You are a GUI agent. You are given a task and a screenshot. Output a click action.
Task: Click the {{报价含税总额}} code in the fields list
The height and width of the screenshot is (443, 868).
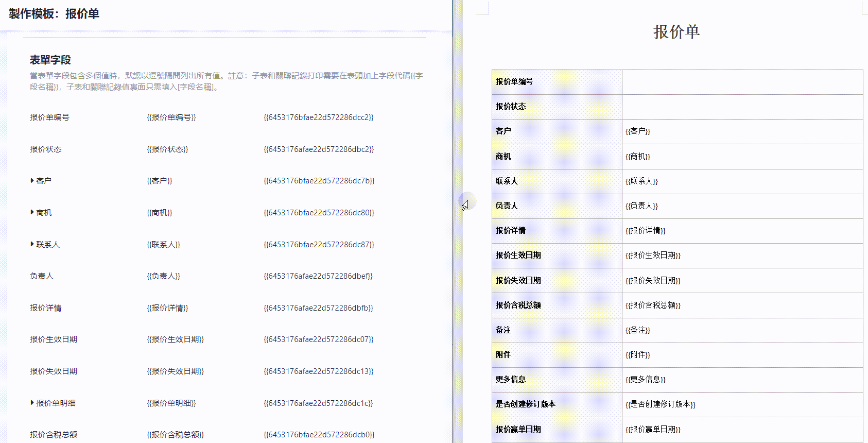click(x=176, y=435)
